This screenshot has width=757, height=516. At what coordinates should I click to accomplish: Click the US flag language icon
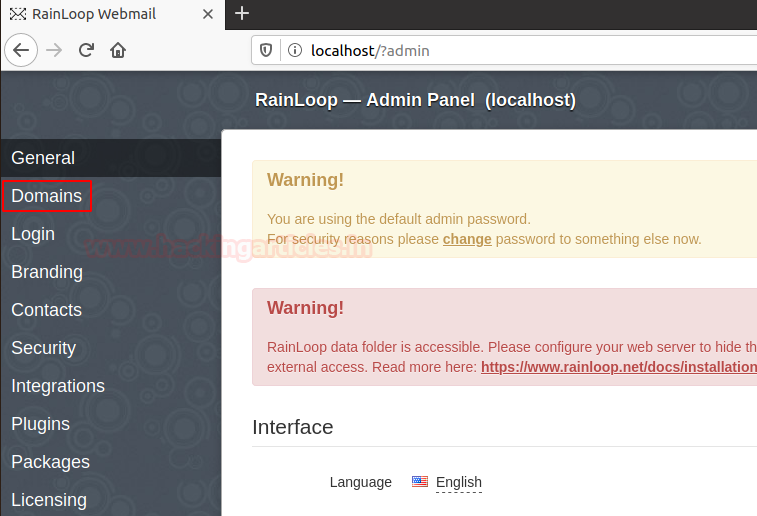420,482
